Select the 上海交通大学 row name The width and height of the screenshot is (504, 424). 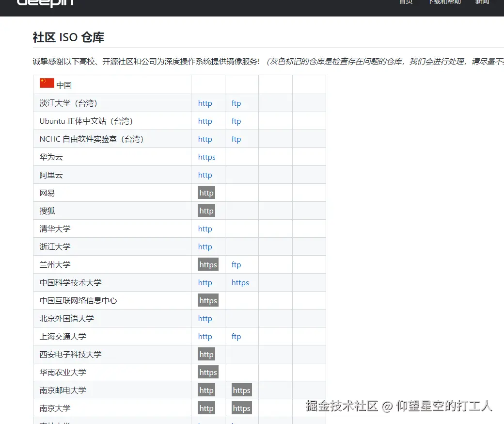63,337
